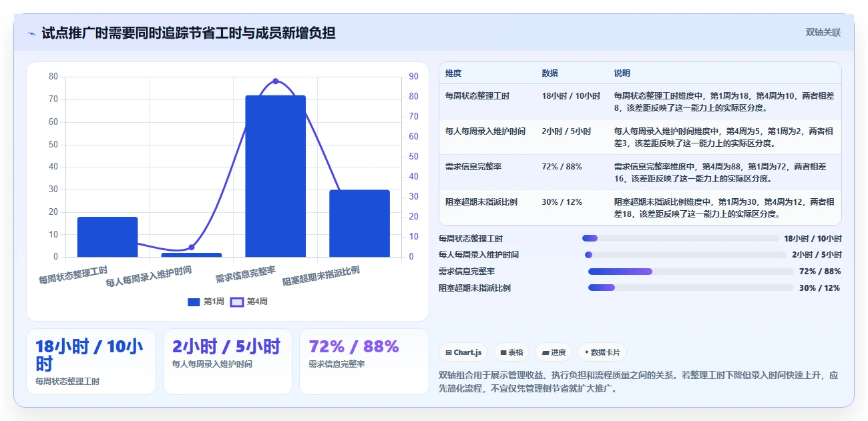Click description mentioning 两者相差8
The height and width of the screenshot is (421, 868).
click(x=724, y=101)
